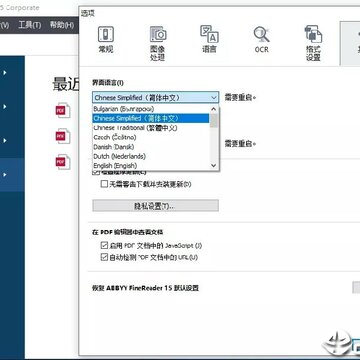
Task: Open second recent PDF file icon
Action: coord(63,136)
